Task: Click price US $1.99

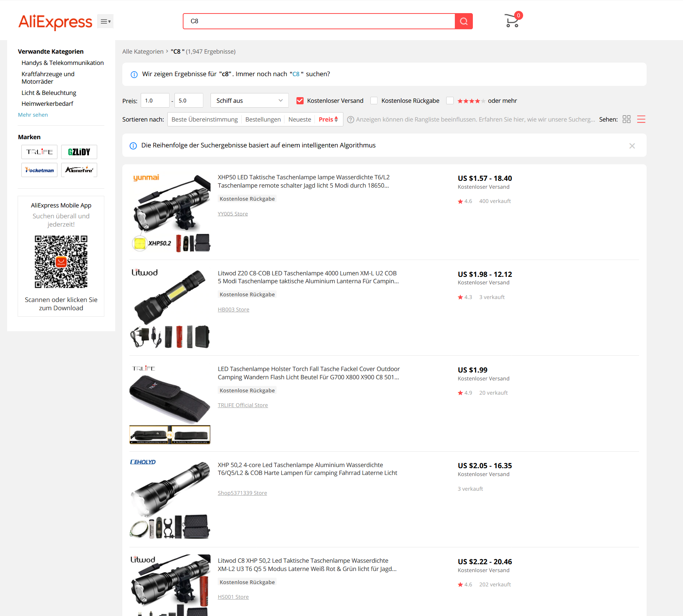Action: pyautogui.click(x=472, y=370)
